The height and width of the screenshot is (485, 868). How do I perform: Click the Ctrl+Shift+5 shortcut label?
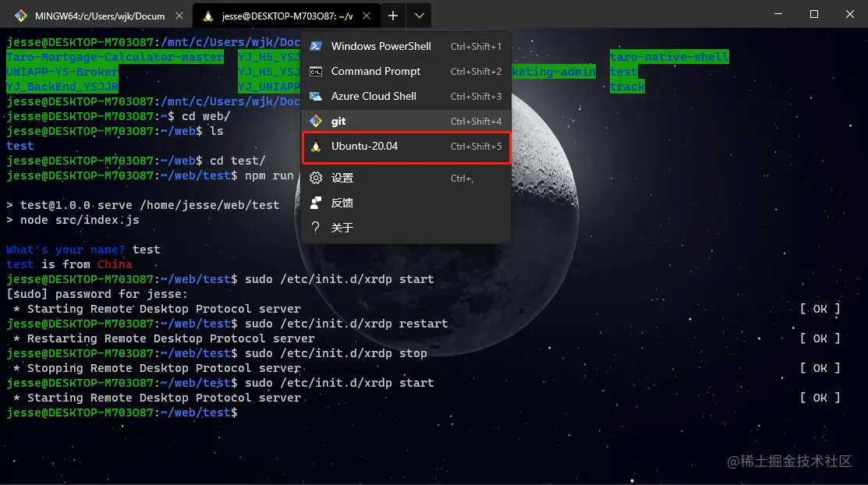tap(476, 146)
